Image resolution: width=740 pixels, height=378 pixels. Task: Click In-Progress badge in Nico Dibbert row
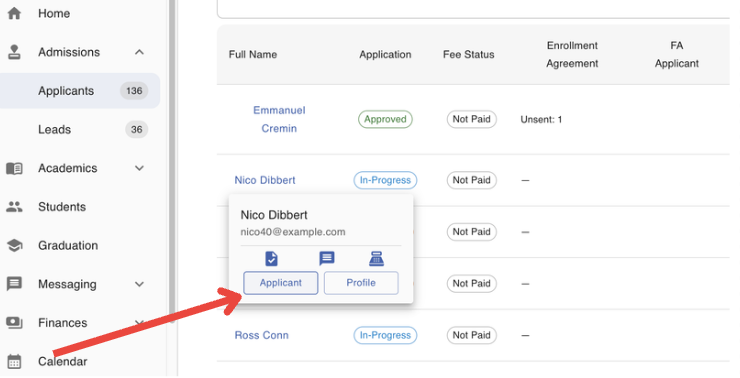tap(385, 180)
